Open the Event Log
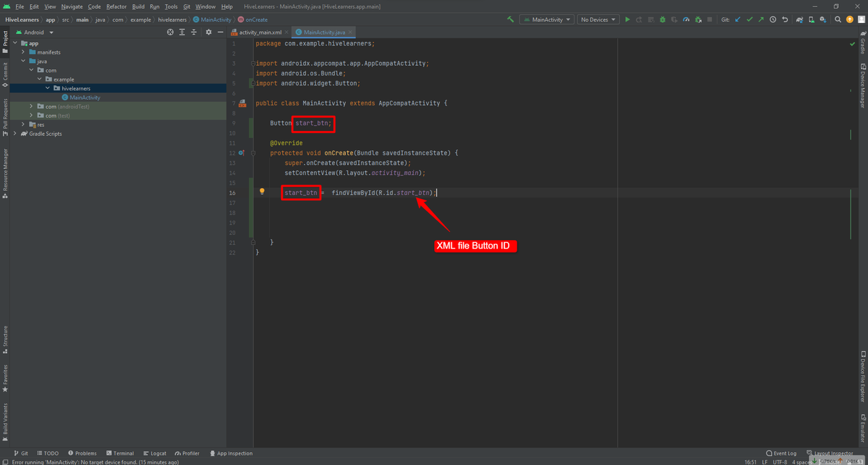The width and height of the screenshot is (868, 465). coord(781,453)
